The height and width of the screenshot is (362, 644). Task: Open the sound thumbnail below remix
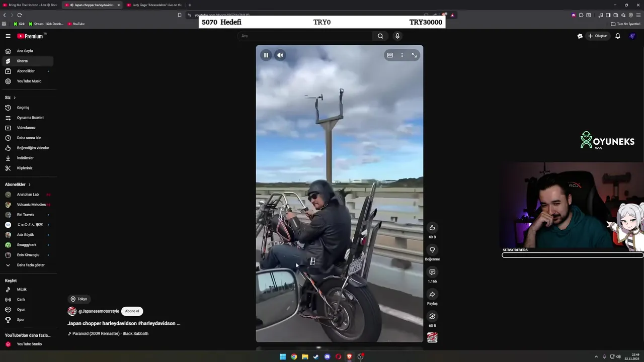(x=432, y=338)
